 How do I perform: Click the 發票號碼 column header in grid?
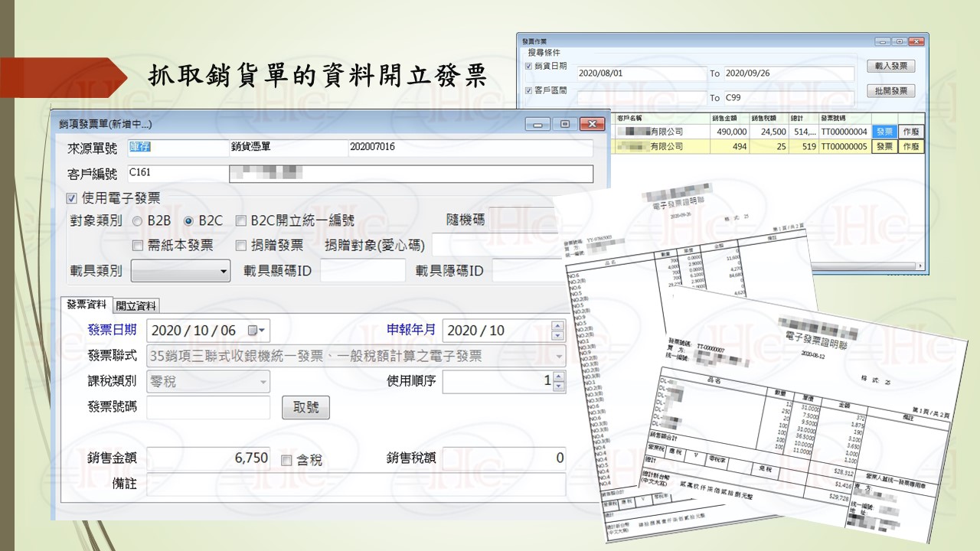point(845,119)
